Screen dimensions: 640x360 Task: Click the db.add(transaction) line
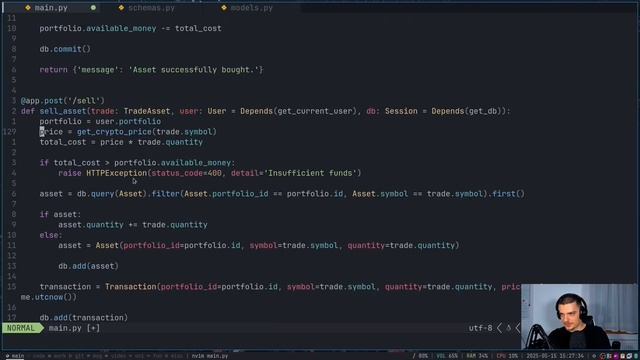[84, 318]
